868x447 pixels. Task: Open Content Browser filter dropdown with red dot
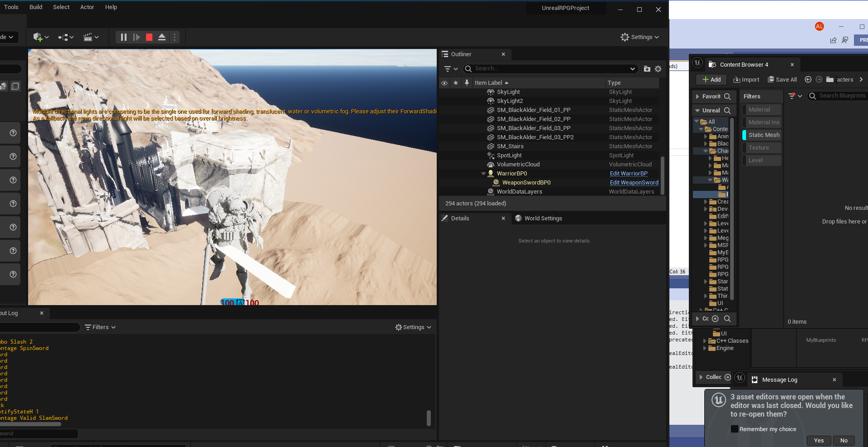click(x=795, y=96)
